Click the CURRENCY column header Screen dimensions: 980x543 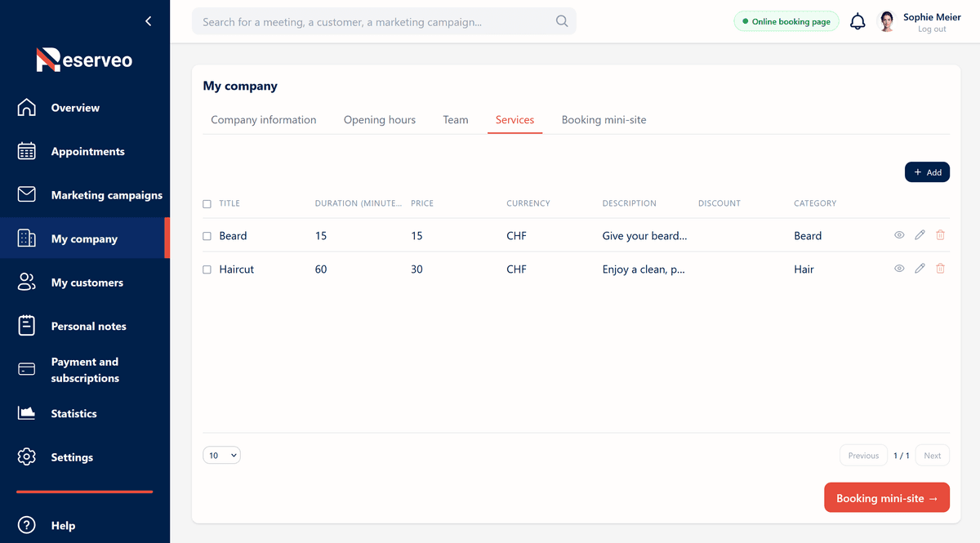coord(528,203)
